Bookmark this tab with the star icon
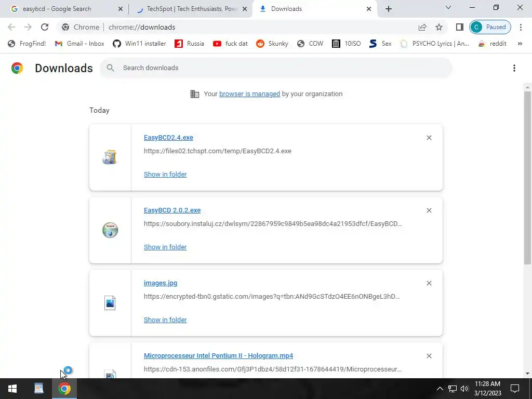Screen dimensions: 532x399 tap(439, 27)
